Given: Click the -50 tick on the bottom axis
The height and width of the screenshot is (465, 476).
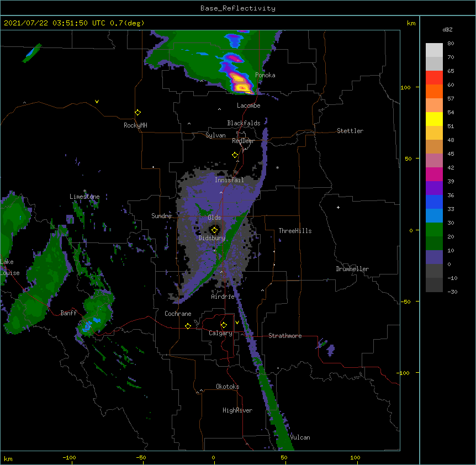Looking at the screenshot, I should point(141,457).
